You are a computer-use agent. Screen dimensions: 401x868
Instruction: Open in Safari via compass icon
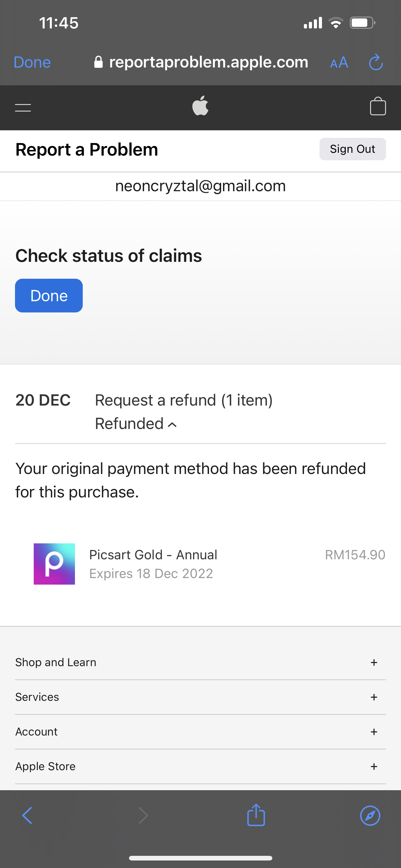point(370,816)
